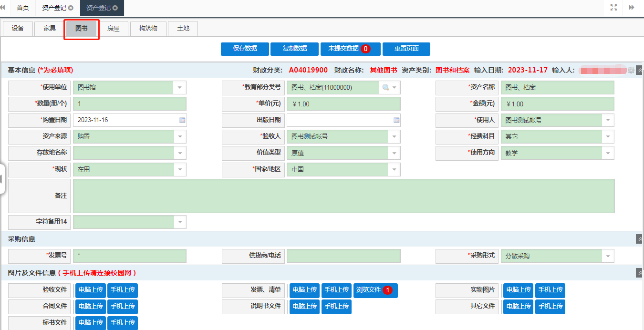This screenshot has height=330, width=644.
Task: Close the active 资产登记 tab
Action: pos(115,8)
